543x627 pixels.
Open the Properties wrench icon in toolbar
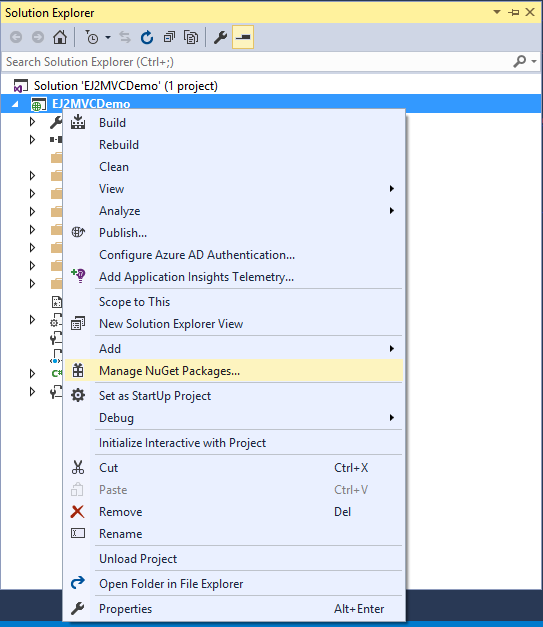tap(220, 38)
